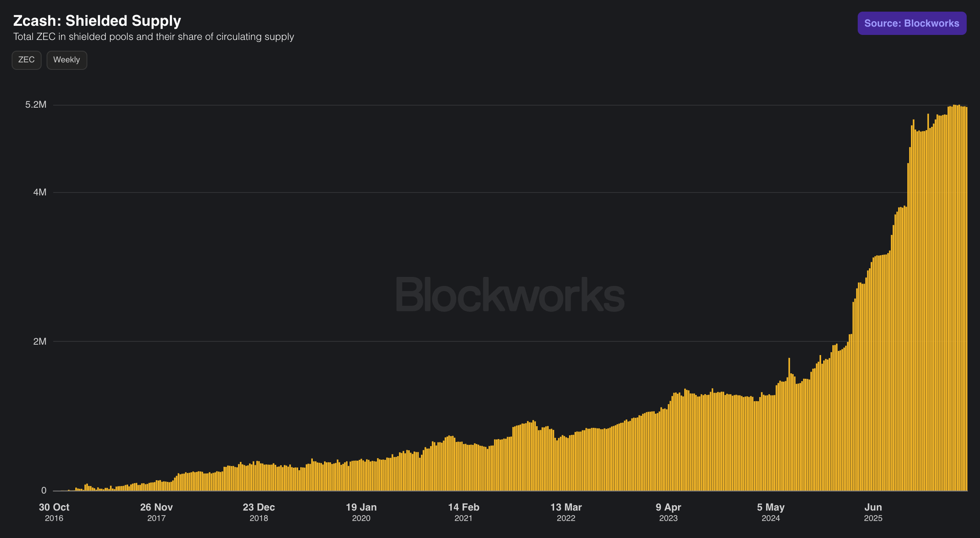Viewport: 980px width, 538px height.
Task: Click the Jun 2025 axis date
Action: [x=873, y=512]
